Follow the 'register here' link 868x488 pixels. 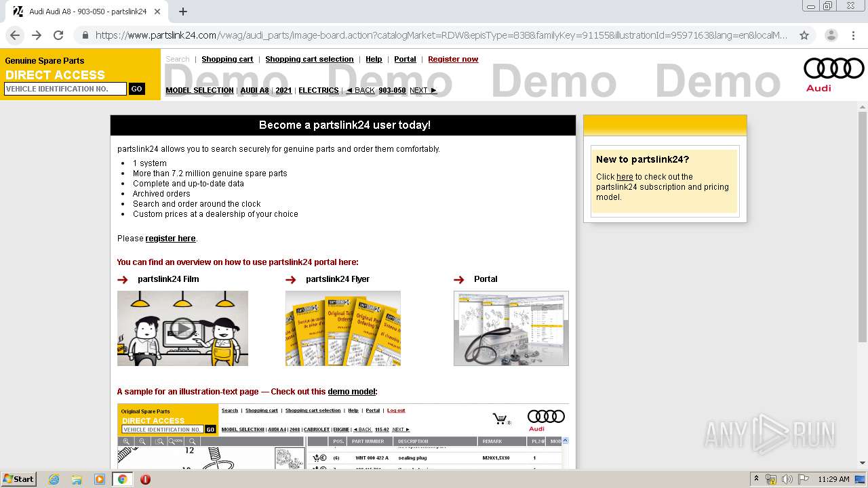(x=170, y=239)
